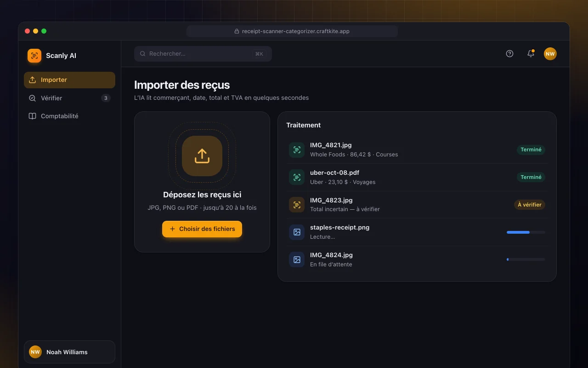Open the Vérifier sidebar item
The width and height of the screenshot is (588, 368).
(69, 98)
